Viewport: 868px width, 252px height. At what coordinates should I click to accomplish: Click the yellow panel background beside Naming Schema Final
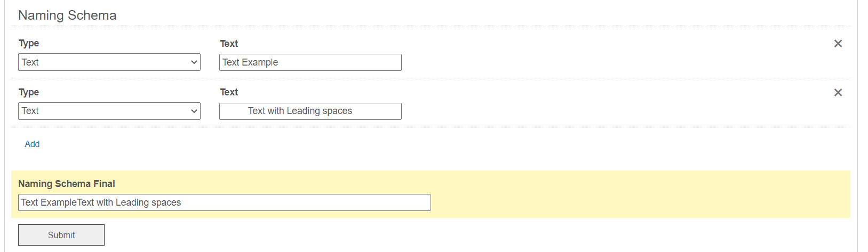(x=640, y=194)
